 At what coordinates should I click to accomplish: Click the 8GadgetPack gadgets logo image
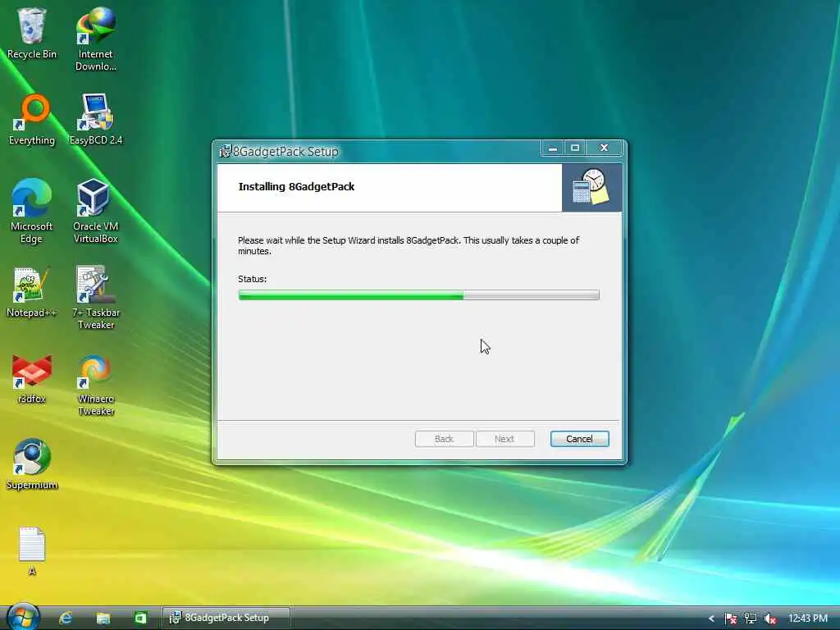[x=591, y=187]
